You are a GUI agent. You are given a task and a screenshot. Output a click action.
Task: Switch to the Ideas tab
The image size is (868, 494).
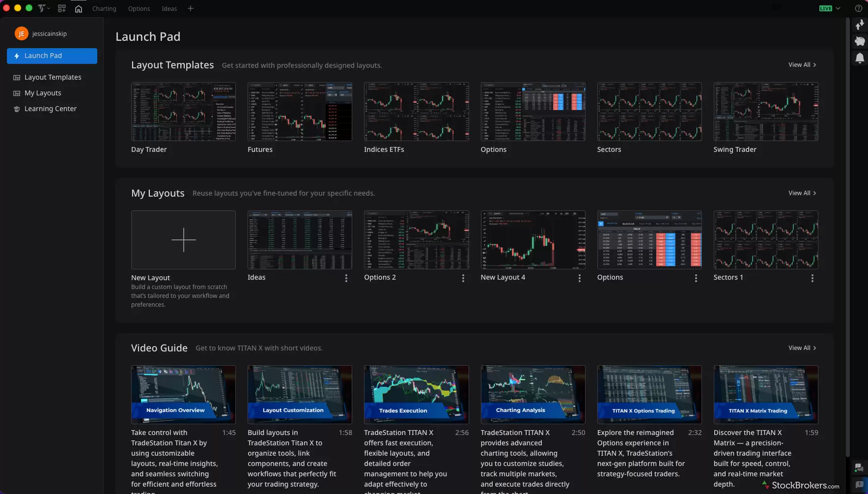click(x=169, y=8)
